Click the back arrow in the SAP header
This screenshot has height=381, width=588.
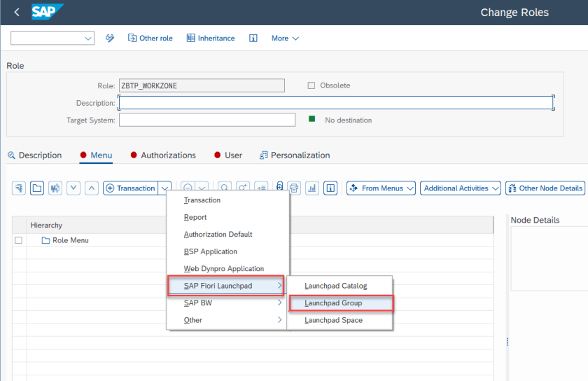(x=17, y=12)
